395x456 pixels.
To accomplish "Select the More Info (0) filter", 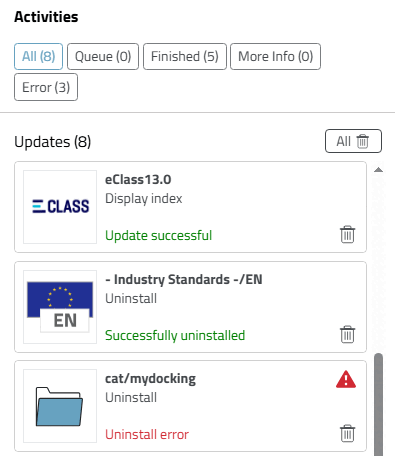I will coord(276,56).
